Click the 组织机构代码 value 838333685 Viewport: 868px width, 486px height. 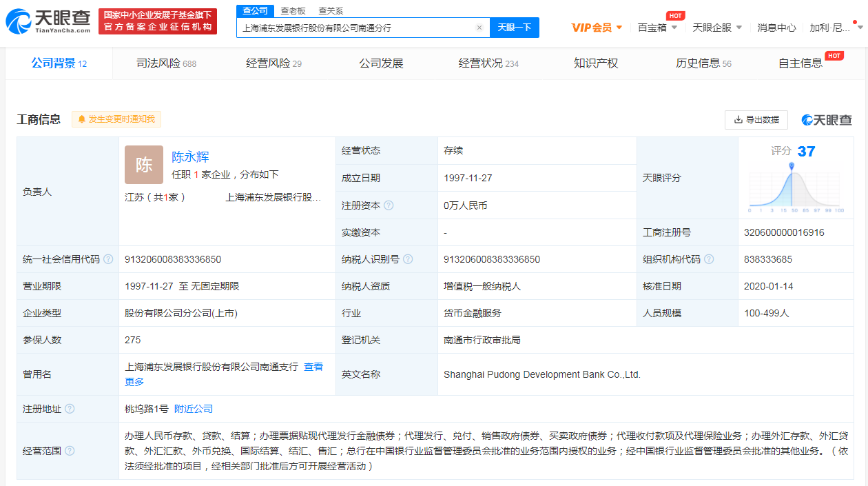pyautogui.click(x=768, y=259)
